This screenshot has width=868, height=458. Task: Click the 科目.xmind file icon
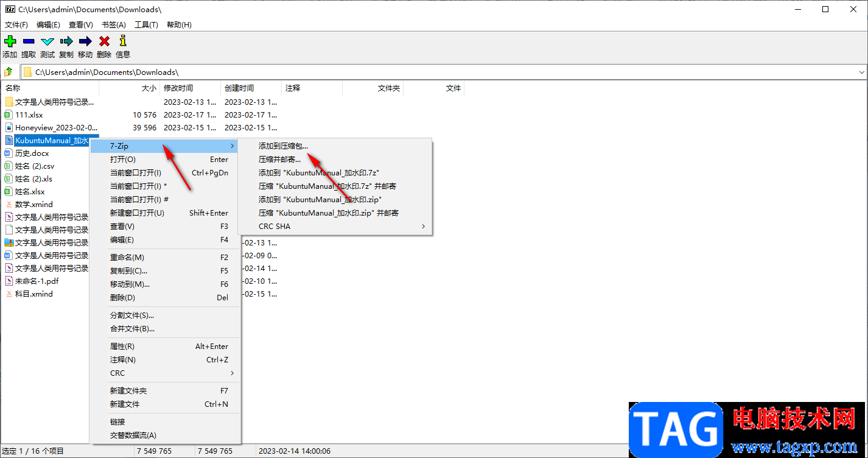(9, 294)
